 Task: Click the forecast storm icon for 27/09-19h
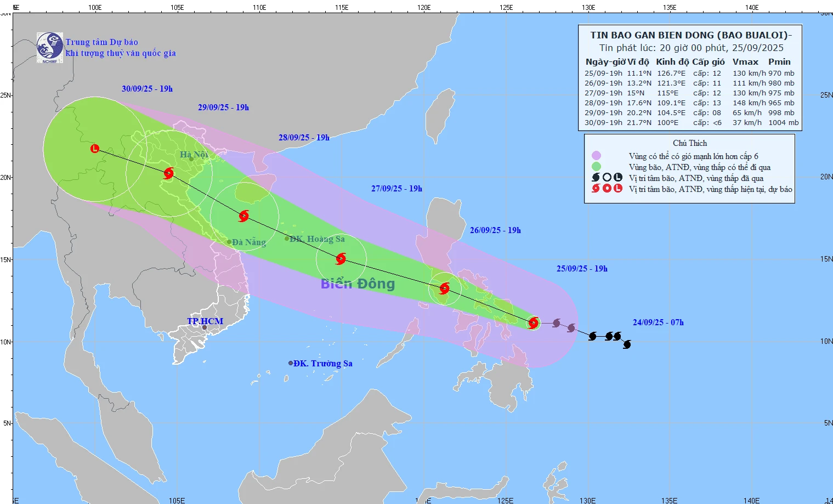(x=341, y=259)
